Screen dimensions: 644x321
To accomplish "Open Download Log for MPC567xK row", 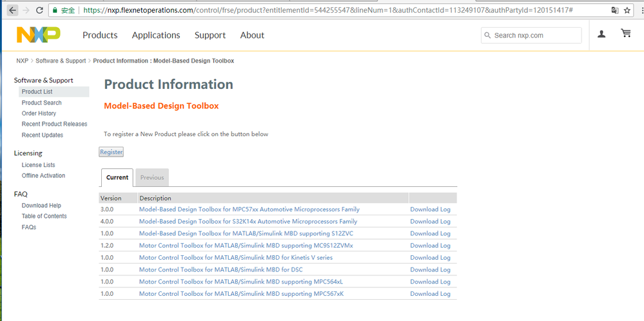I will pyautogui.click(x=431, y=294).
